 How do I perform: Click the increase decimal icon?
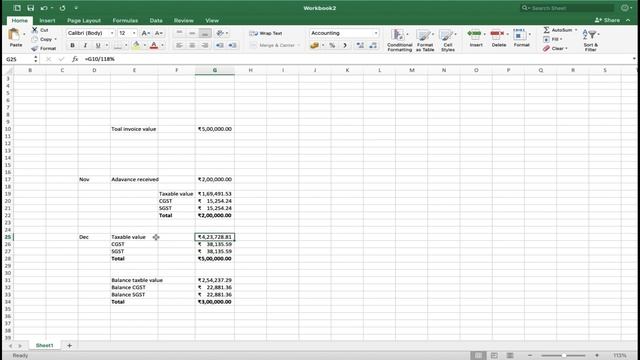point(360,45)
